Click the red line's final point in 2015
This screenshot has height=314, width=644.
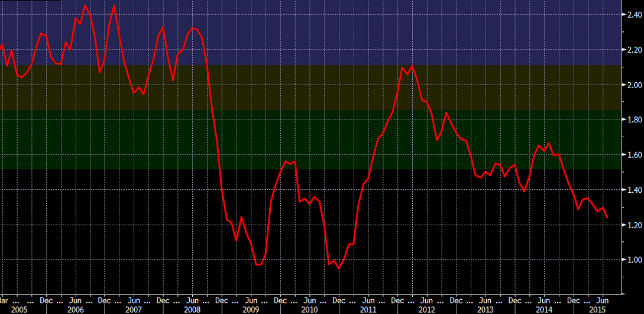click(x=608, y=218)
